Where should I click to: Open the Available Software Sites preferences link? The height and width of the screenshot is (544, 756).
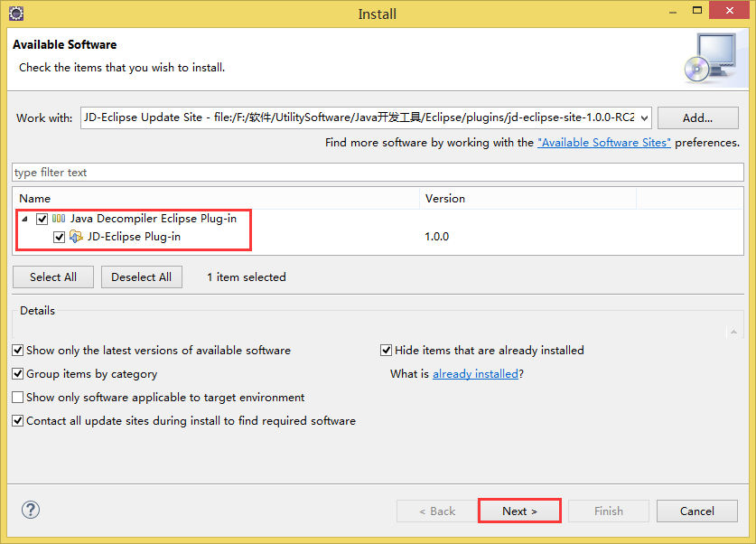point(603,143)
